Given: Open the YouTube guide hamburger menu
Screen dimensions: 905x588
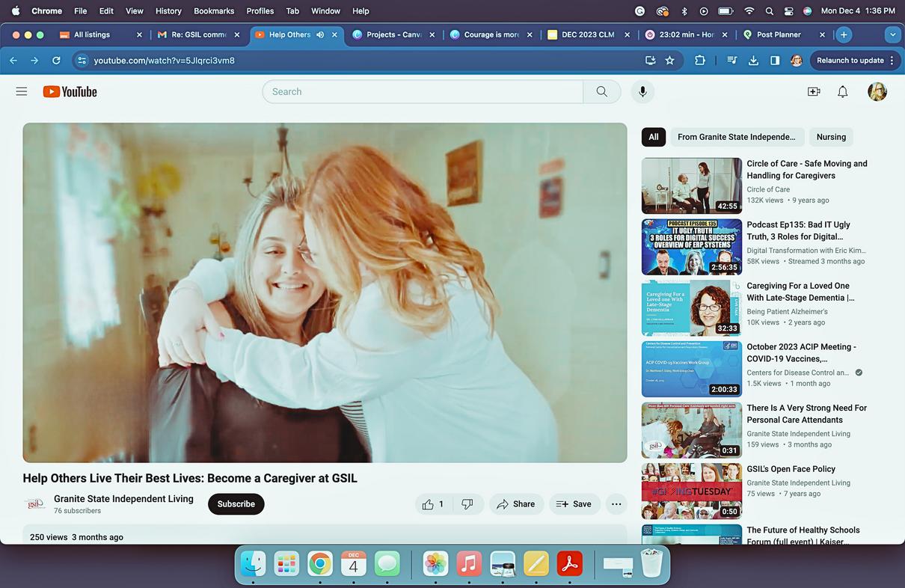Looking at the screenshot, I should tap(22, 91).
